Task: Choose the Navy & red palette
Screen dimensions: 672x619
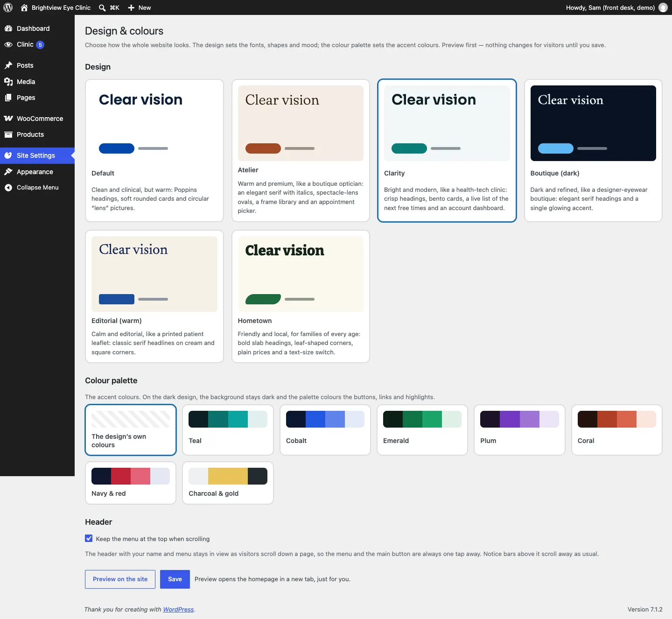Action: click(x=131, y=483)
